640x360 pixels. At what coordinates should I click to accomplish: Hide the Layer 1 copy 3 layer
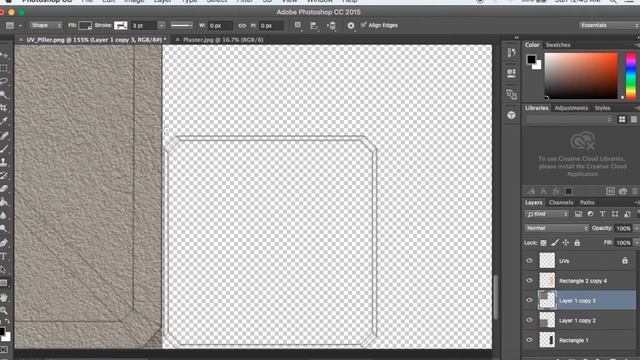(529, 300)
